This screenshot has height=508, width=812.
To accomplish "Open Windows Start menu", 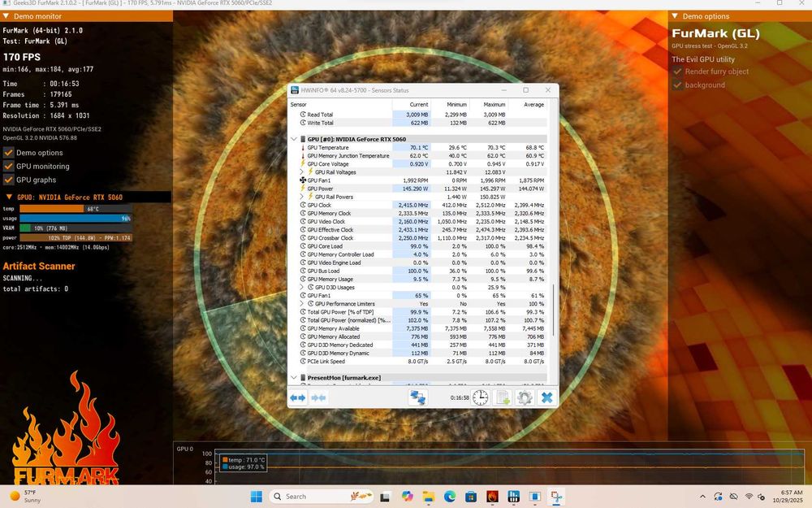I will pos(257,497).
